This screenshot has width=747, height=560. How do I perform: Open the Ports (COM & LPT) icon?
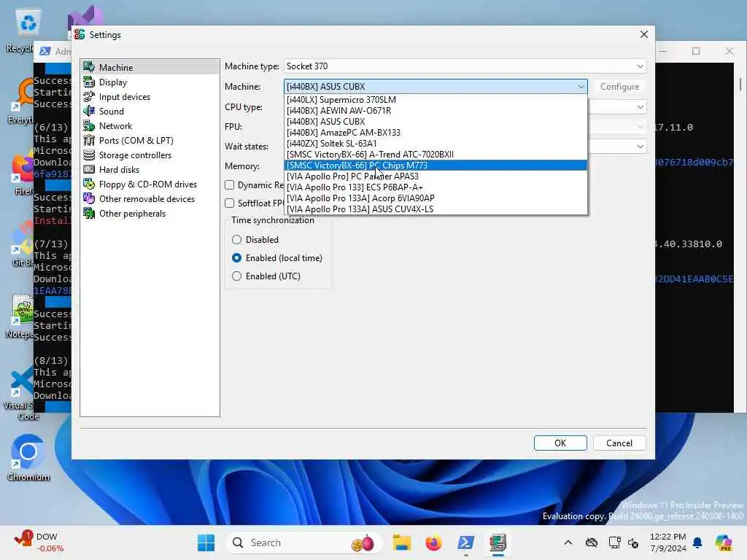tap(89, 141)
